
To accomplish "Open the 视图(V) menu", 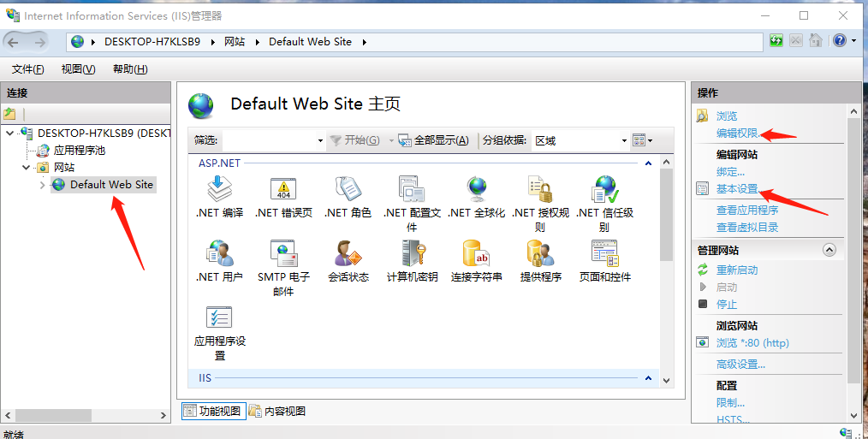I will pos(78,69).
